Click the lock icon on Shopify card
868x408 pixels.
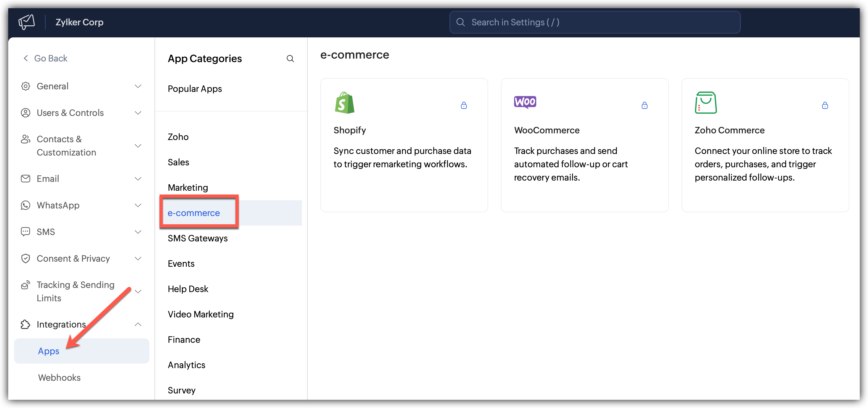click(464, 105)
